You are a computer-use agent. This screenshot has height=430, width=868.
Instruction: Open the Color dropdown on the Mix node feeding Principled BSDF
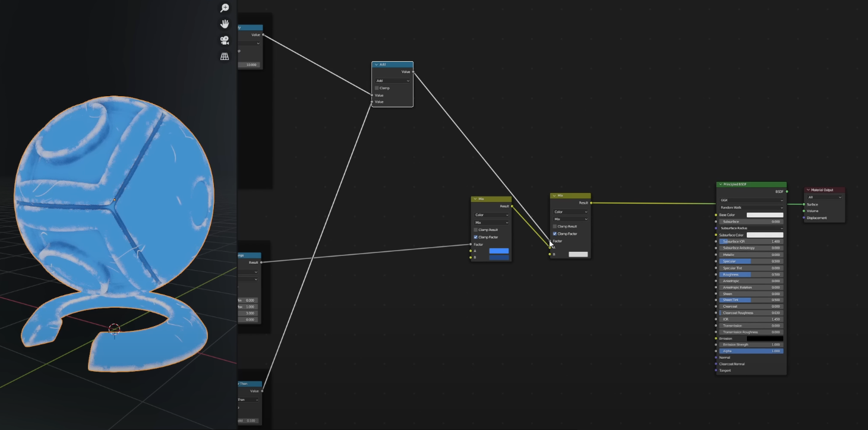[570, 212]
